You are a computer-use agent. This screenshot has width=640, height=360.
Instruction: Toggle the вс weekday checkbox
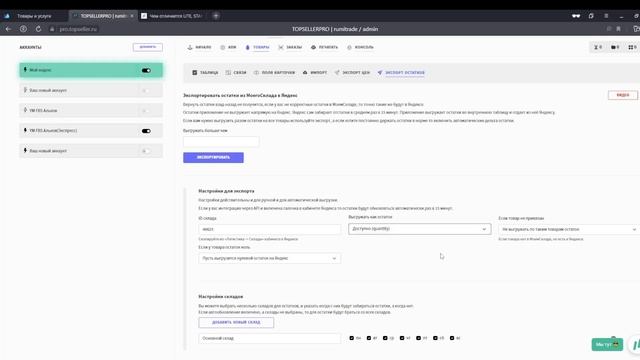point(452,338)
